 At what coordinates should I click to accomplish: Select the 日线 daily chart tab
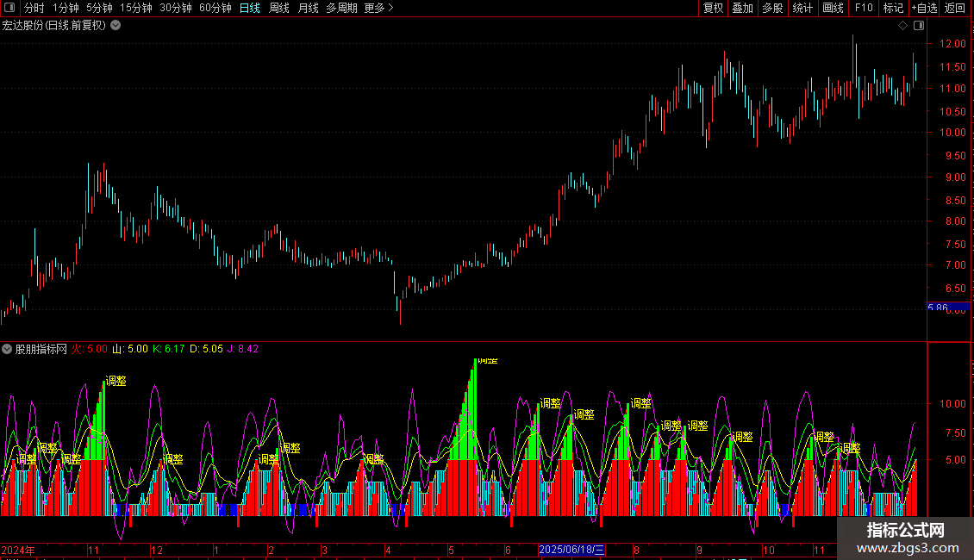click(250, 8)
